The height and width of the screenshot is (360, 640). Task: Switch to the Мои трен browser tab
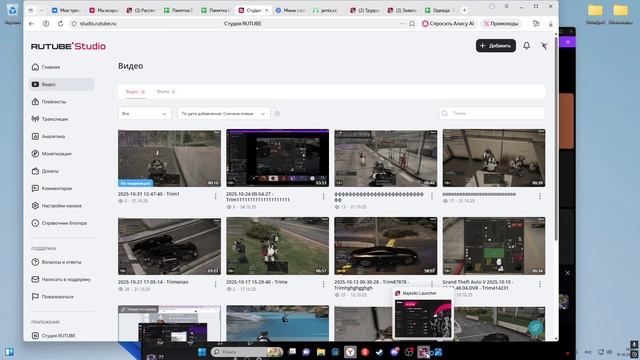pyautogui.click(x=66, y=10)
